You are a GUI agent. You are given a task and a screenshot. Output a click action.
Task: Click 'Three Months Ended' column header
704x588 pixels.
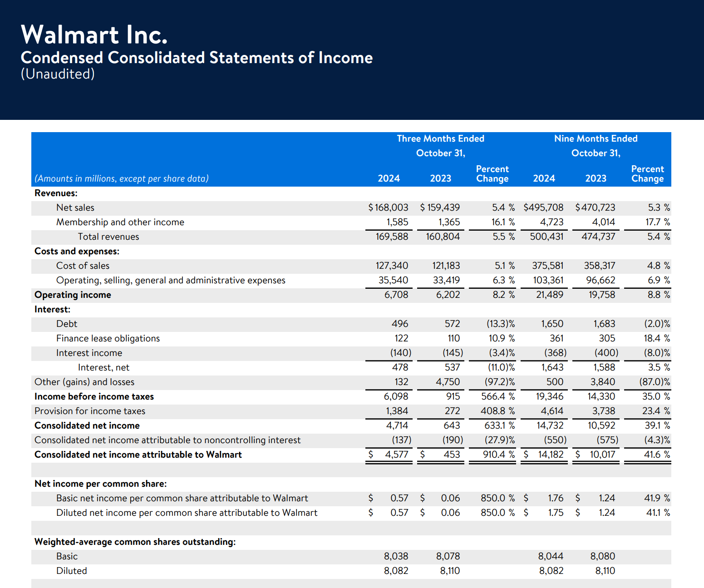440,138
